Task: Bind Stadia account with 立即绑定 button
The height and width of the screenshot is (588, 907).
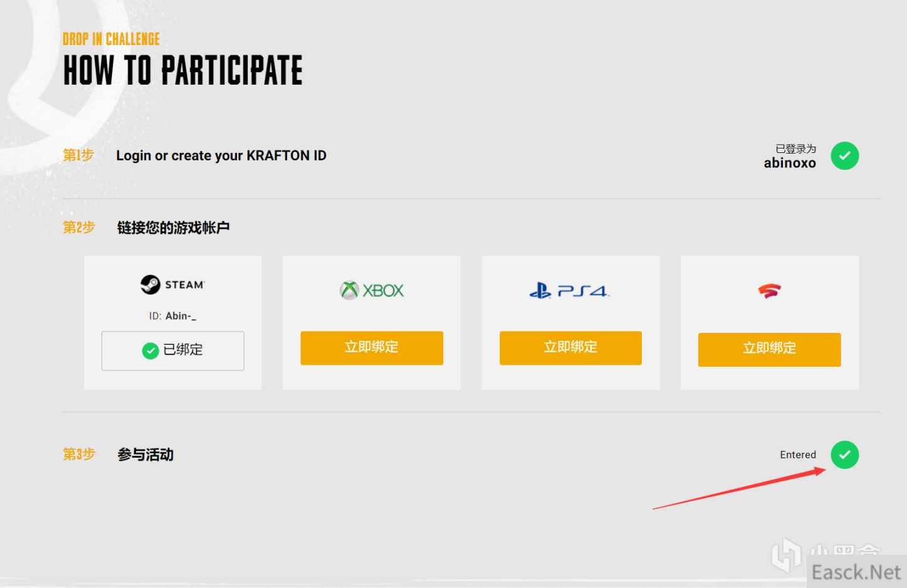Action: [x=769, y=349]
